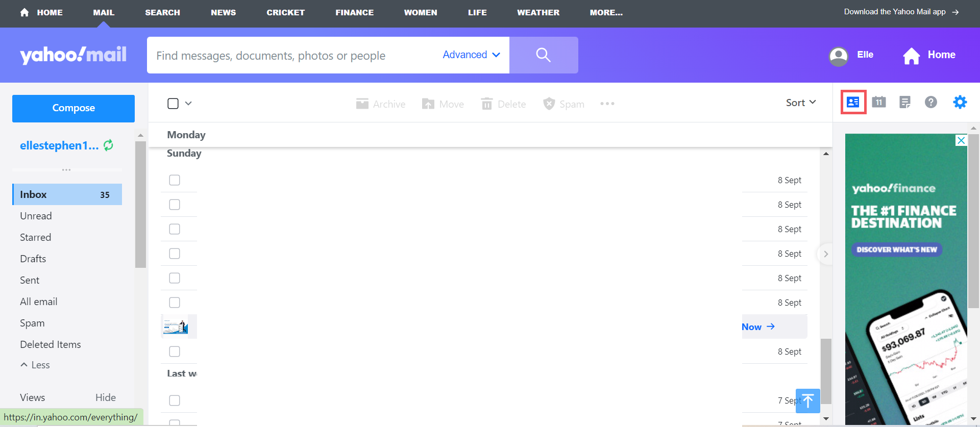Open the Unread folder
Screen dimensions: 980x427
click(x=36, y=216)
